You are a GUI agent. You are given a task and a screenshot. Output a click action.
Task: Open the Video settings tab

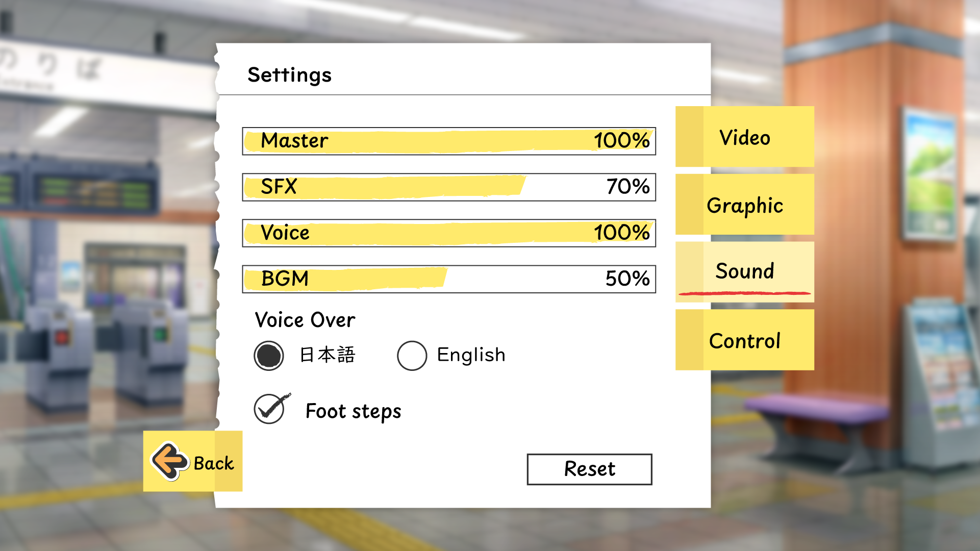point(744,137)
